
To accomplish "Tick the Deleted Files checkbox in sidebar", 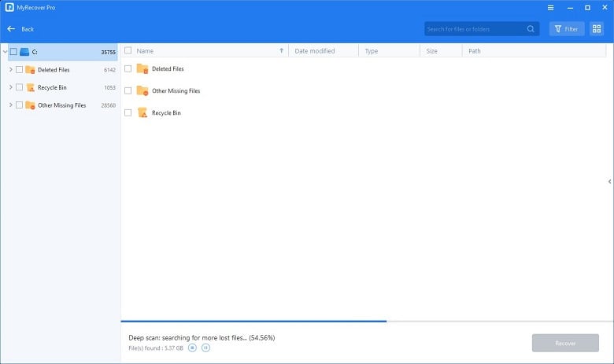I will tap(19, 70).
